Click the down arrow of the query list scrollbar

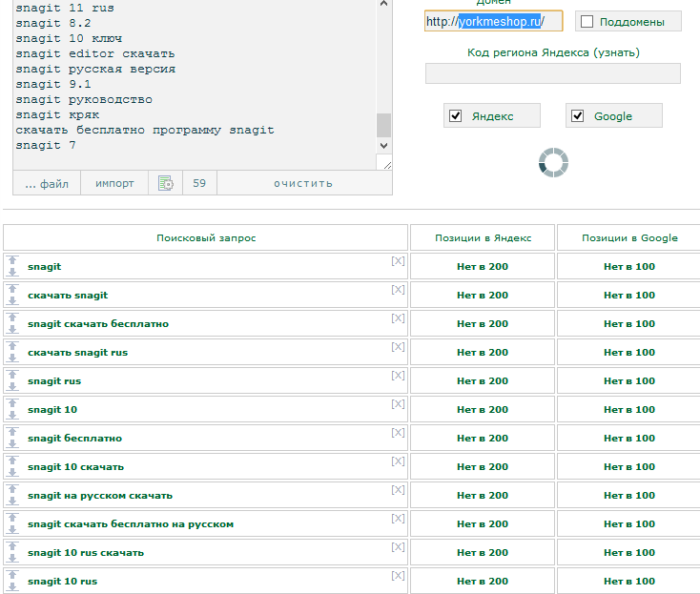(x=384, y=146)
